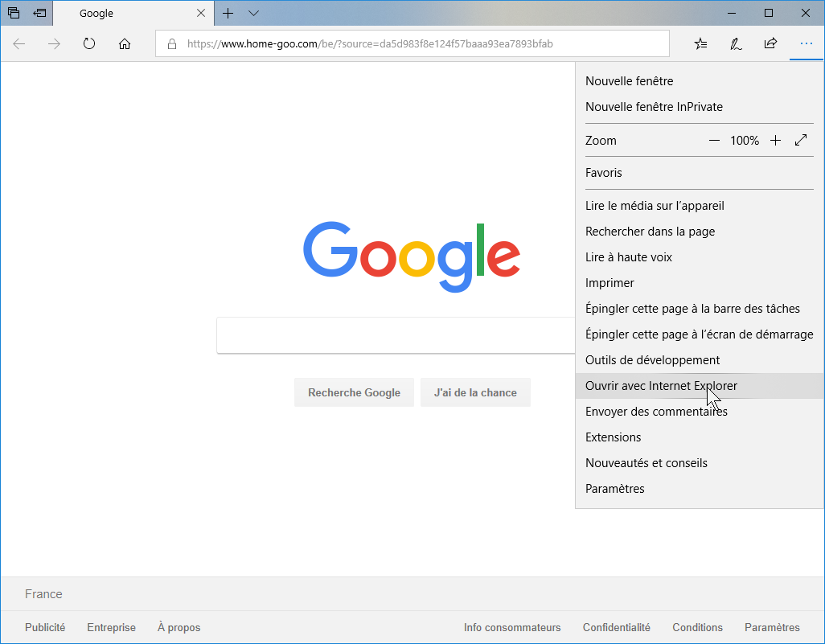Open Paramètres link in page footer
Screen dimensions: 825x644
[773, 628]
